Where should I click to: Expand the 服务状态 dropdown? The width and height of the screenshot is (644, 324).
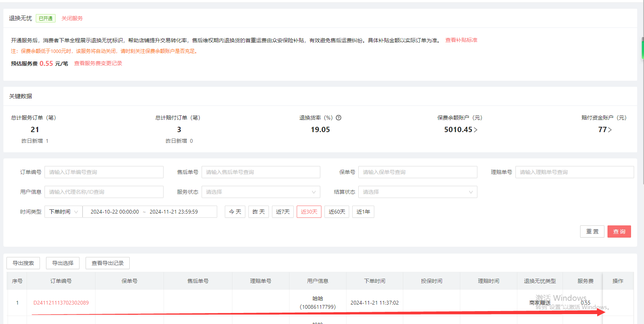tap(261, 192)
